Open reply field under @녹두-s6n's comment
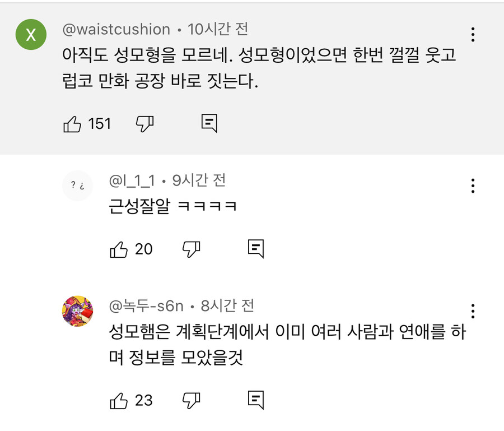Screen dimensions: 504x431 point(255,400)
